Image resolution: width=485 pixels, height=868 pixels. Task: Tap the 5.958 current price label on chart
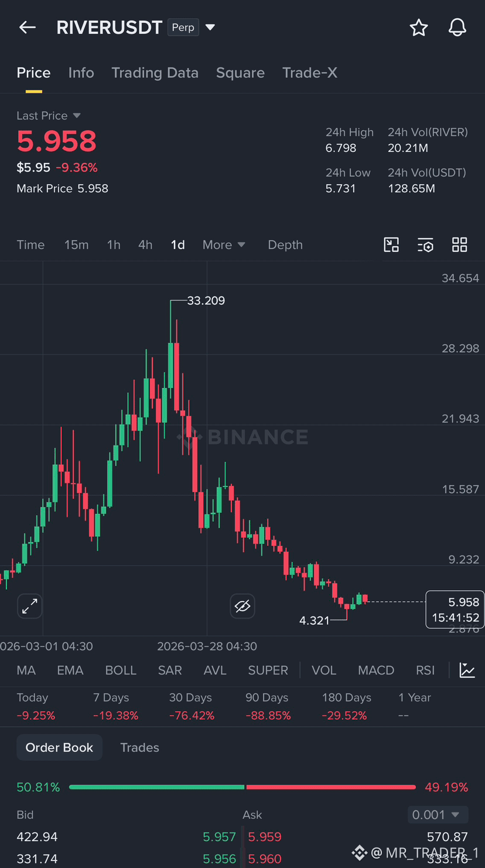coord(455,610)
